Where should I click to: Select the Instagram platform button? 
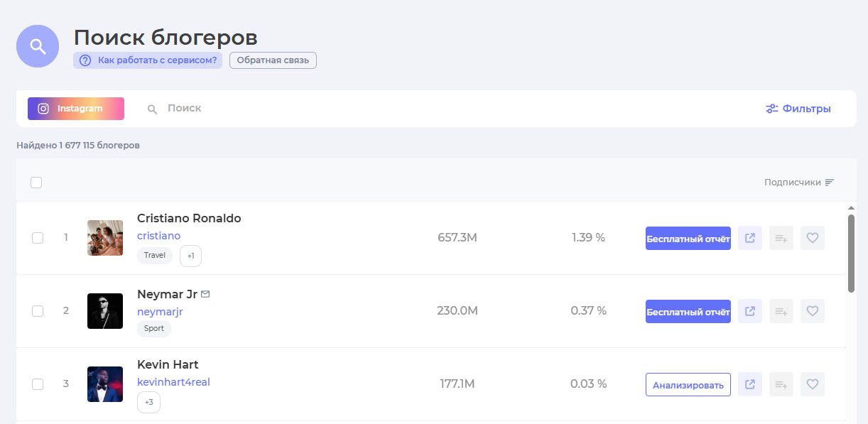click(x=76, y=109)
